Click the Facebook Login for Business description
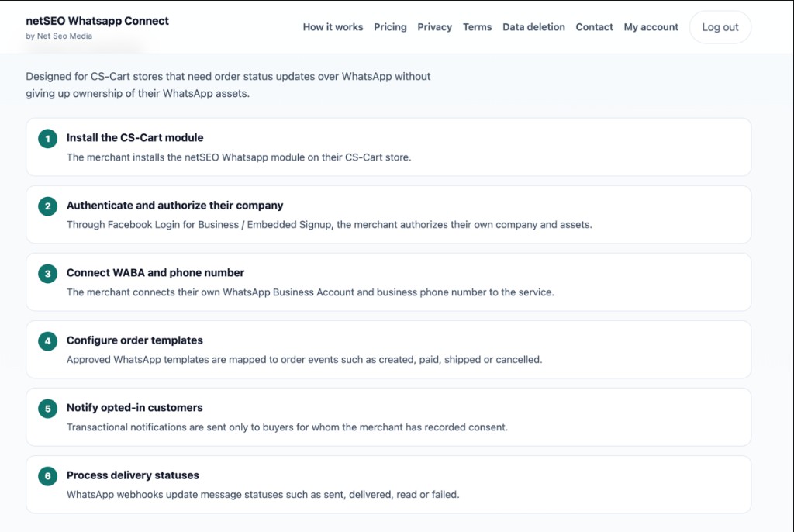 click(x=329, y=224)
